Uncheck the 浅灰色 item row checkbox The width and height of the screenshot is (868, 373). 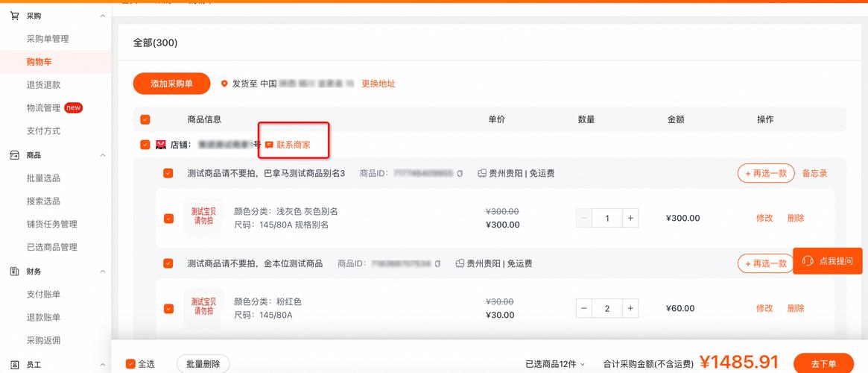click(168, 219)
